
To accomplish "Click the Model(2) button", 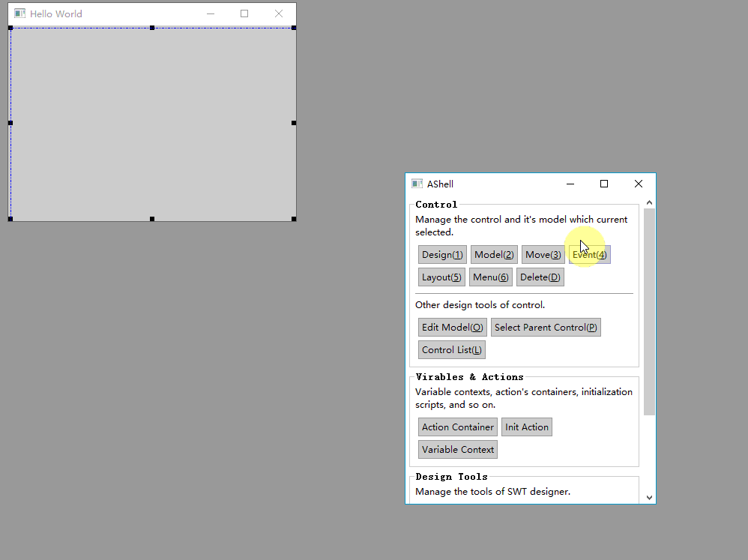I will coord(494,255).
